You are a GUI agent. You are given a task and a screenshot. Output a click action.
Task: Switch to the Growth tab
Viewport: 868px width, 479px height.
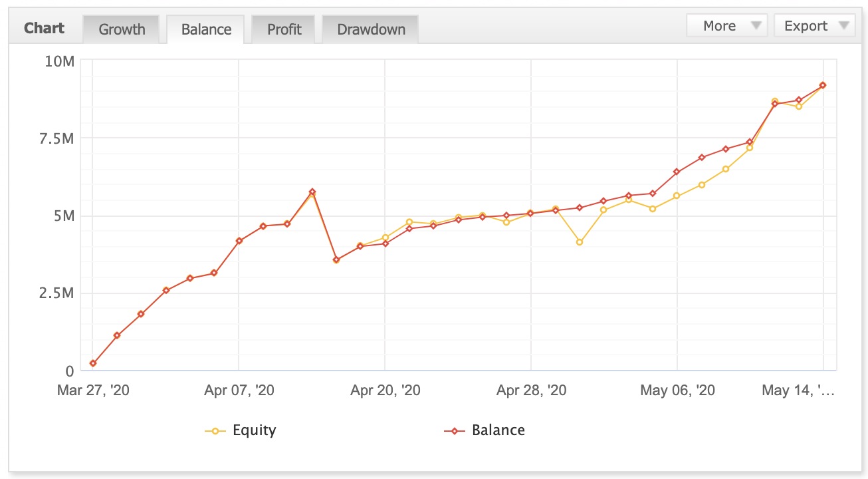(x=122, y=29)
